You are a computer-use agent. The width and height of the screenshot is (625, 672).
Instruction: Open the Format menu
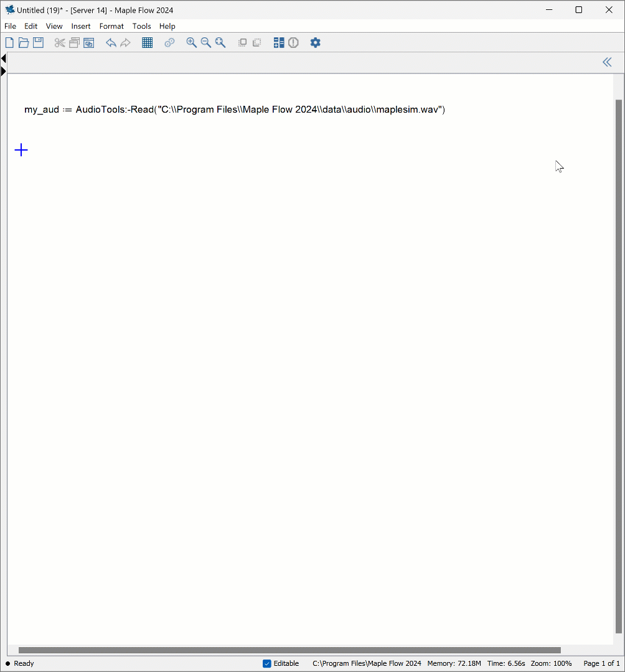click(111, 26)
